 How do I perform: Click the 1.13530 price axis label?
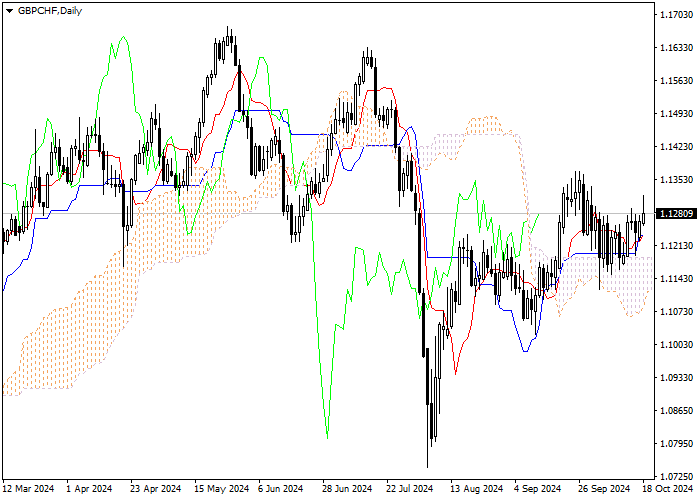point(676,180)
